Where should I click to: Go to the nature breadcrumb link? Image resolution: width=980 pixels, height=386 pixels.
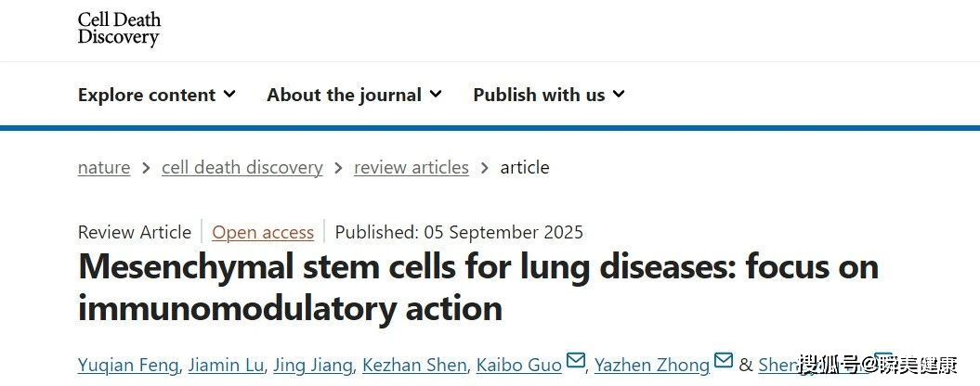[104, 168]
